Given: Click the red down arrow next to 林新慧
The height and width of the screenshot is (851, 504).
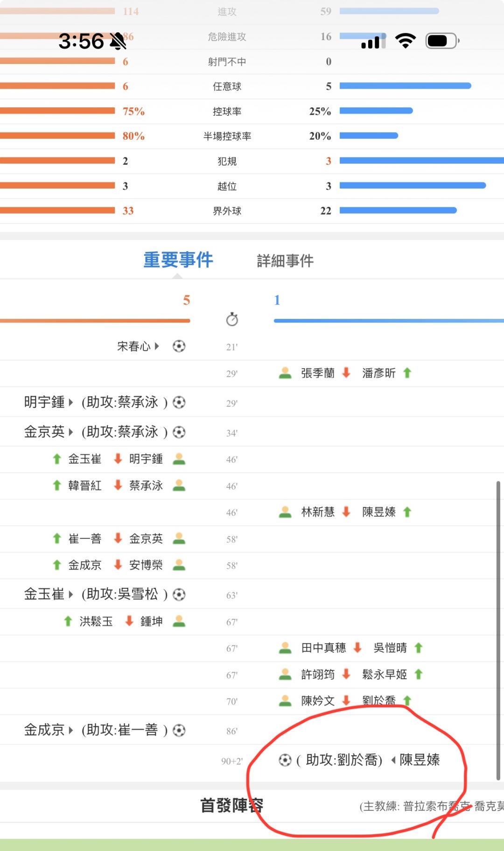Looking at the screenshot, I should (346, 512).
